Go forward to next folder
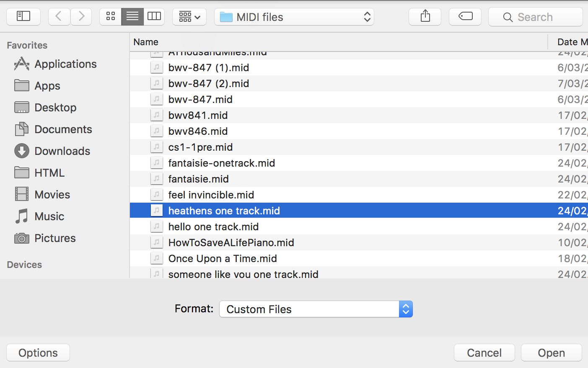The width and height of the screenshot is (588, 368). coord(81,17)
